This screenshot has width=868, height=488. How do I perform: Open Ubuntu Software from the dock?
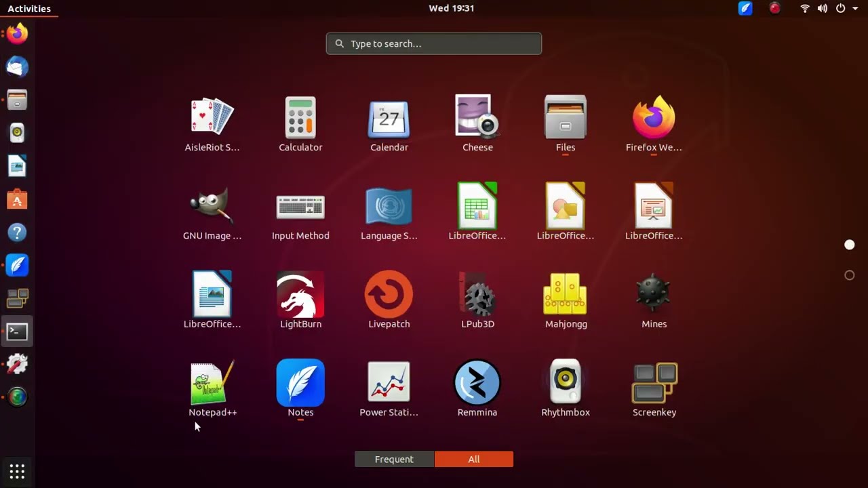(x=17, y=199)
